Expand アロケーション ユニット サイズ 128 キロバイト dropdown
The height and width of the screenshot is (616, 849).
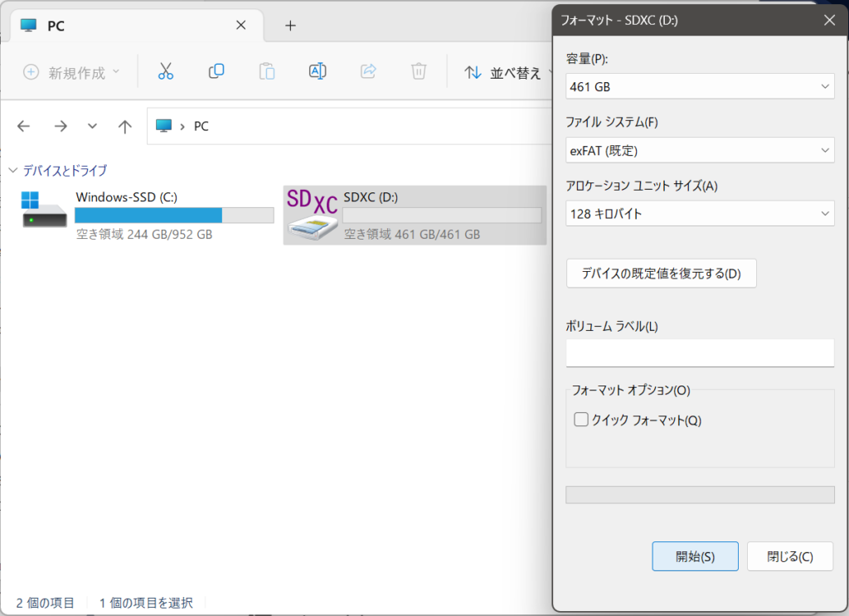tap(700, 214)
